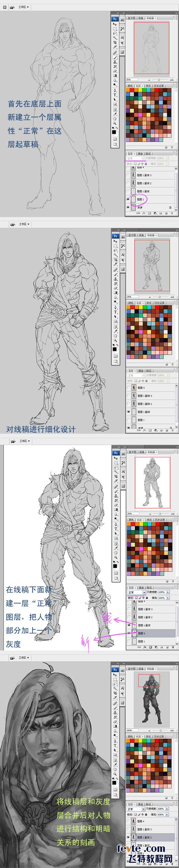Show 图层 4 using its box in second screenshot

point(129,387)
